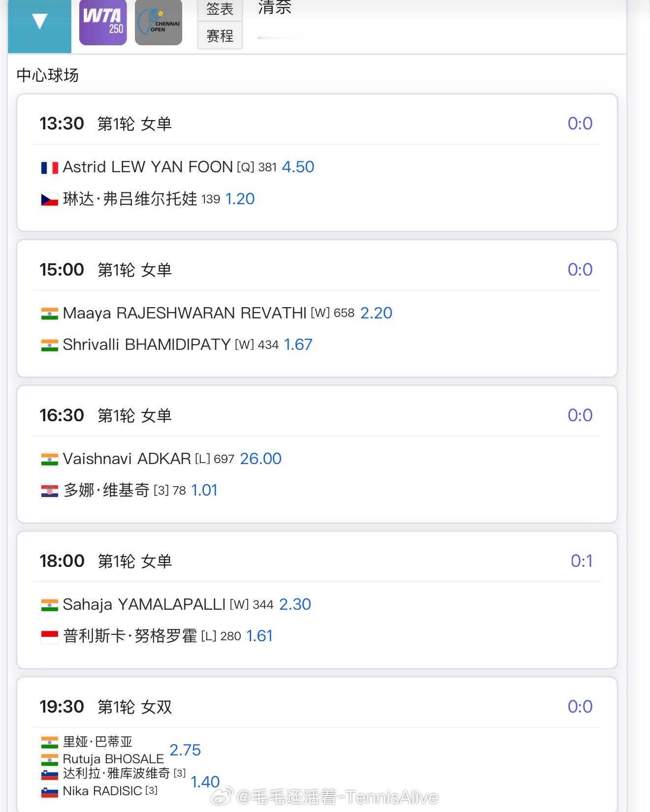650x812 pixels.
Task: Click the 13:30 第1轮 女单 match header
Action: (x=106, y=124)
